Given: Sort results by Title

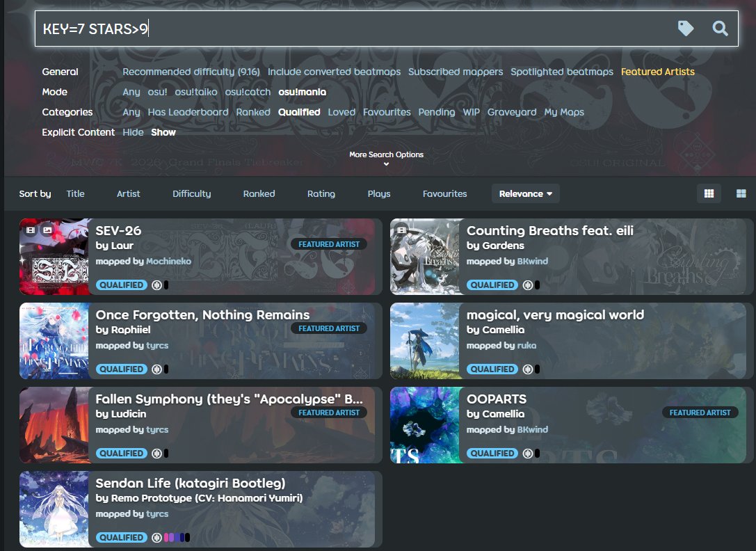Looking at the screenshot, I should pyautogui.click(x=75, y=193).
